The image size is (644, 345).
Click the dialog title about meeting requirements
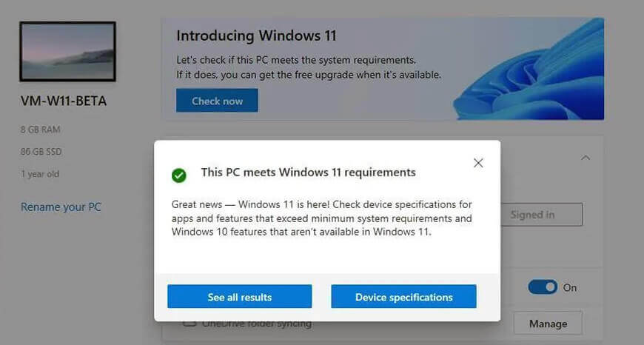tap(309, 172)
